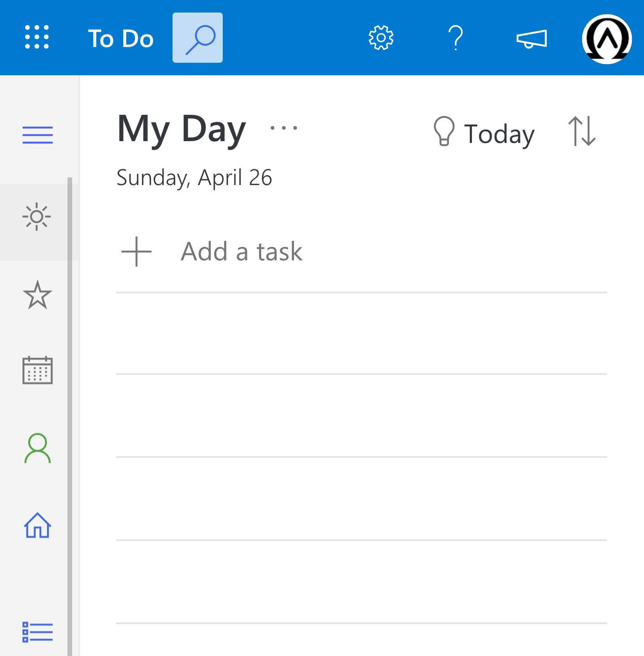Open the Tasks home list
The width and height of the screenshot is (644, 656).
click(38, 527)
